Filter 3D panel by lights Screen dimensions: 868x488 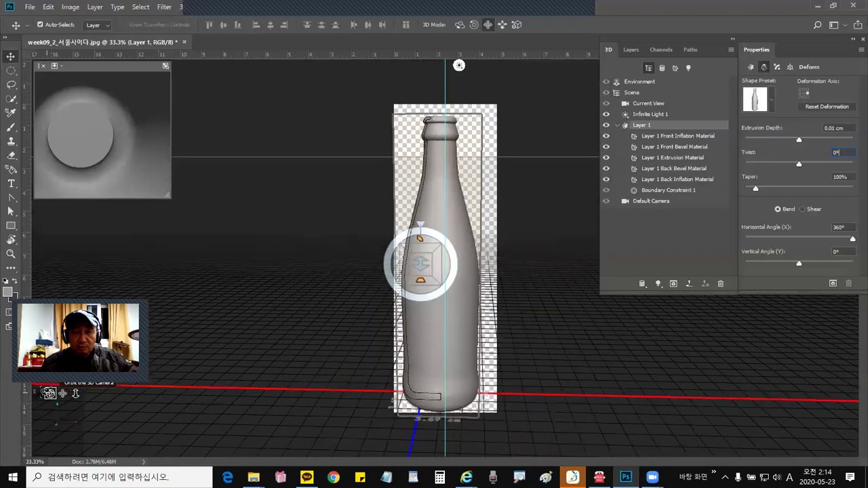(x=688, y=68)
